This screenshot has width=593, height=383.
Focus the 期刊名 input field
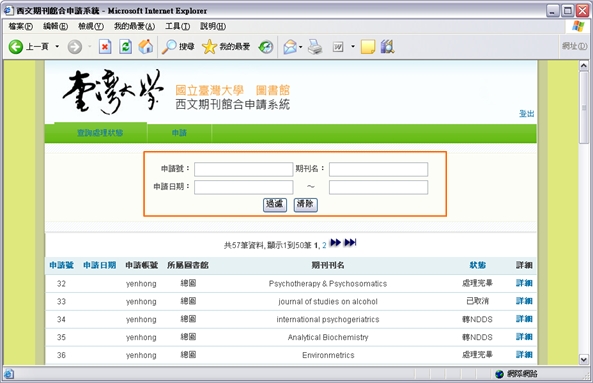click(x=379, y=169)
